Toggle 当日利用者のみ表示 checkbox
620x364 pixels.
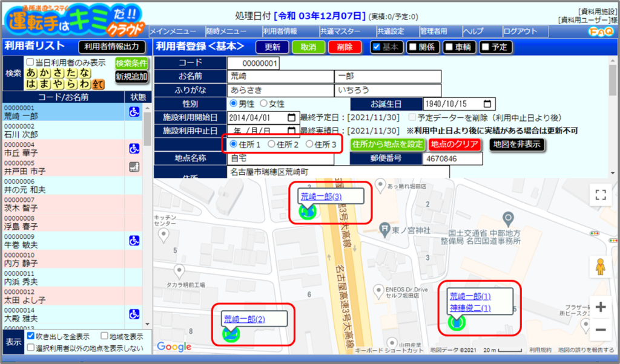point(30,62)
